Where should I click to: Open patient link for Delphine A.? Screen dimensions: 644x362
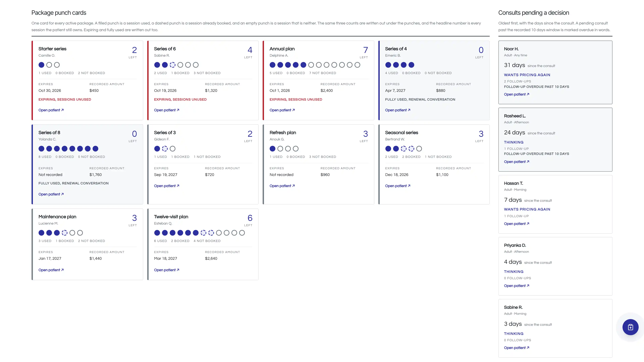click(x=282, y=110)
